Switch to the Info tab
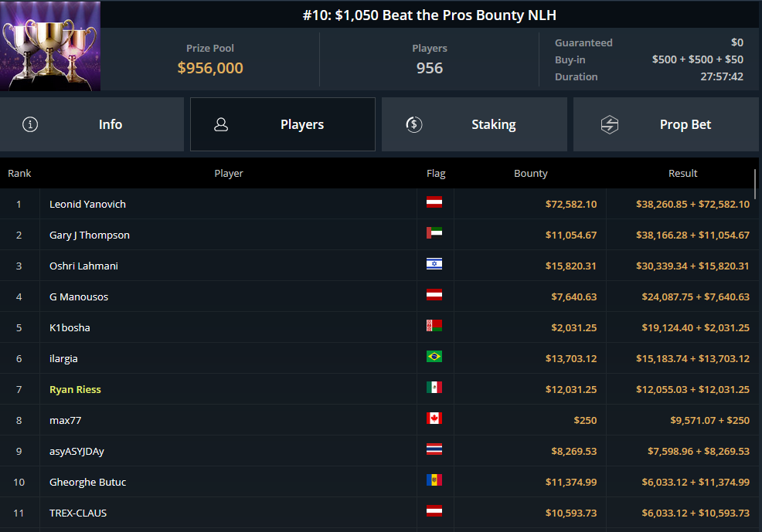This screenshot has width=762, height=532. click(110, 124)
